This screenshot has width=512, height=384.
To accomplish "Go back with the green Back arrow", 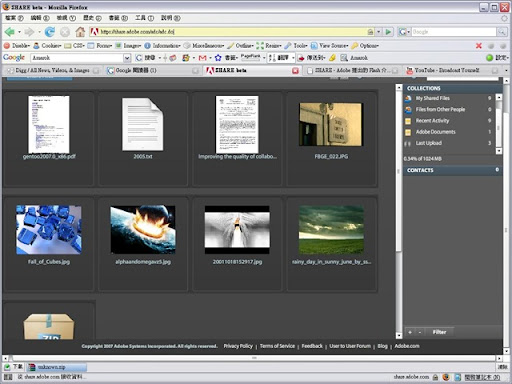I will 9,32.
